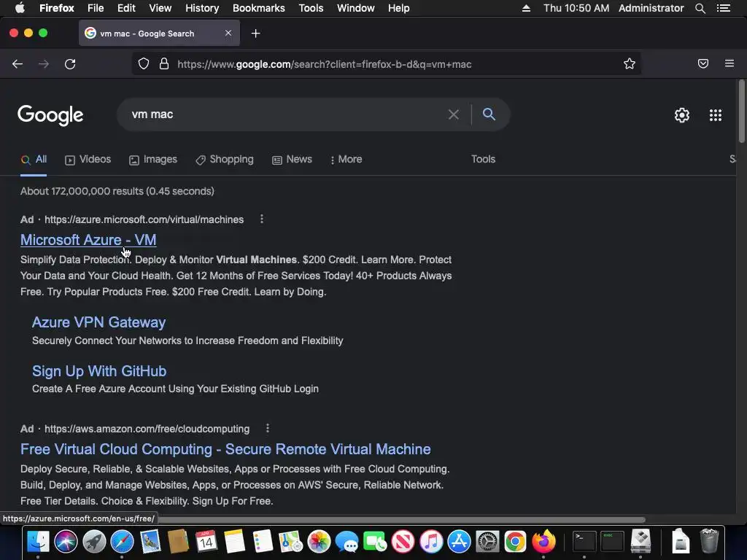
Task: Open the Help menu
Action: click(x=399, y=8)
